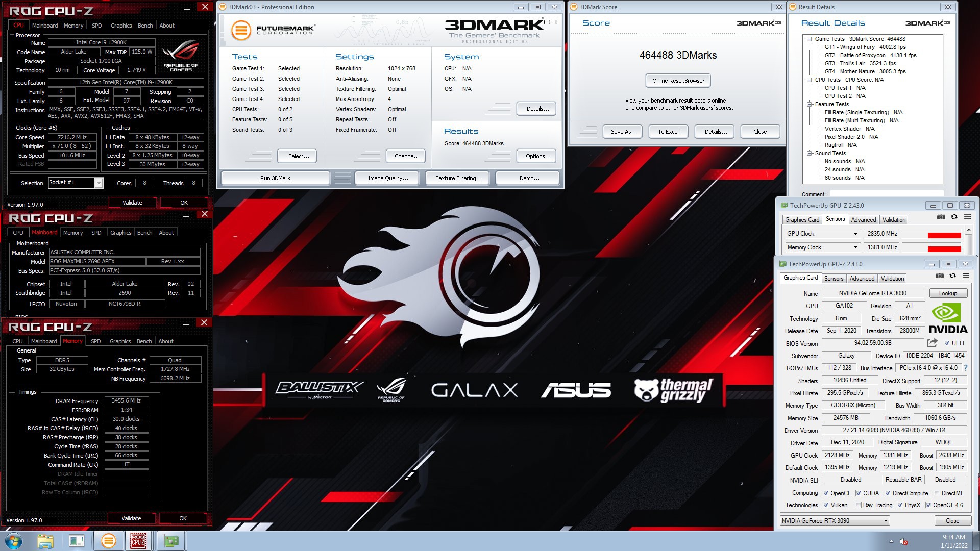Select GT1 - Wings of Fury result row
The height and width of the screenshot is (551, 980).
[x=865, y=47]
